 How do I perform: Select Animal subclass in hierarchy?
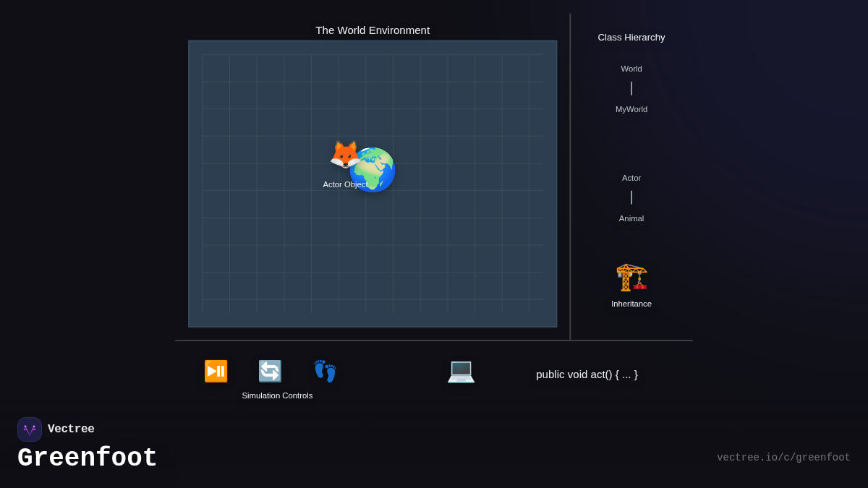[631, 218]
